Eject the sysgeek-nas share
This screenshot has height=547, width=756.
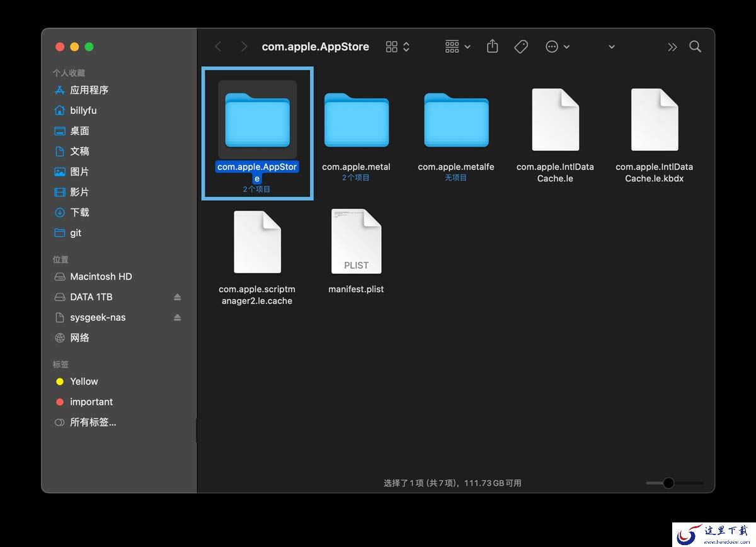pyautogui.click(x=178, y=317)
